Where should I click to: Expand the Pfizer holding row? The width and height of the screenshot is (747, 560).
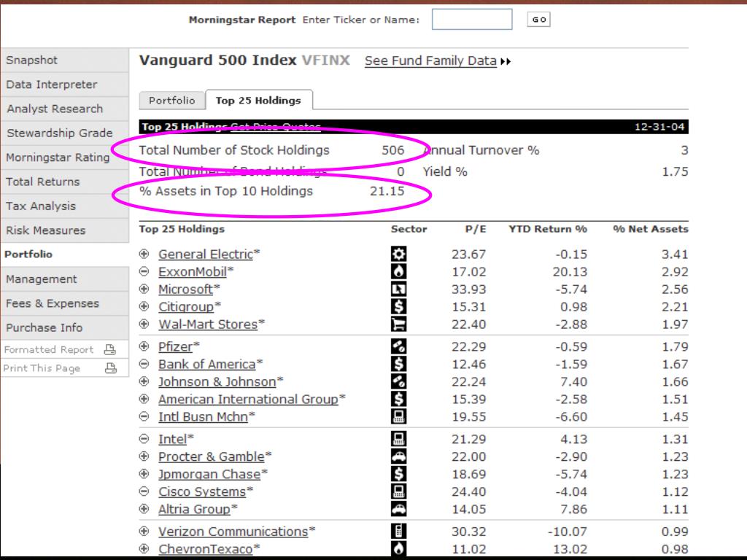coord(144,346)
